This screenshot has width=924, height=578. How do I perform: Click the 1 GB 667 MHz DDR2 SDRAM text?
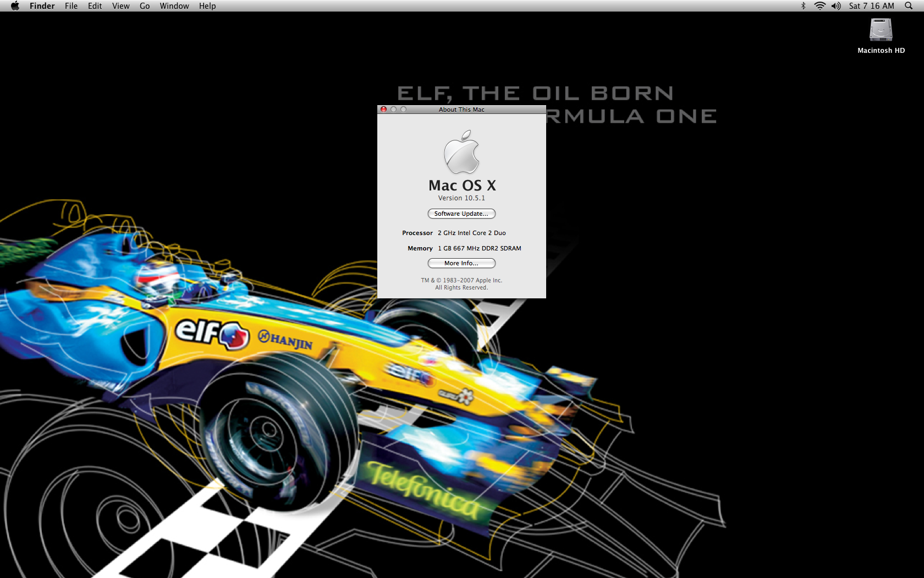pos(480,248)
